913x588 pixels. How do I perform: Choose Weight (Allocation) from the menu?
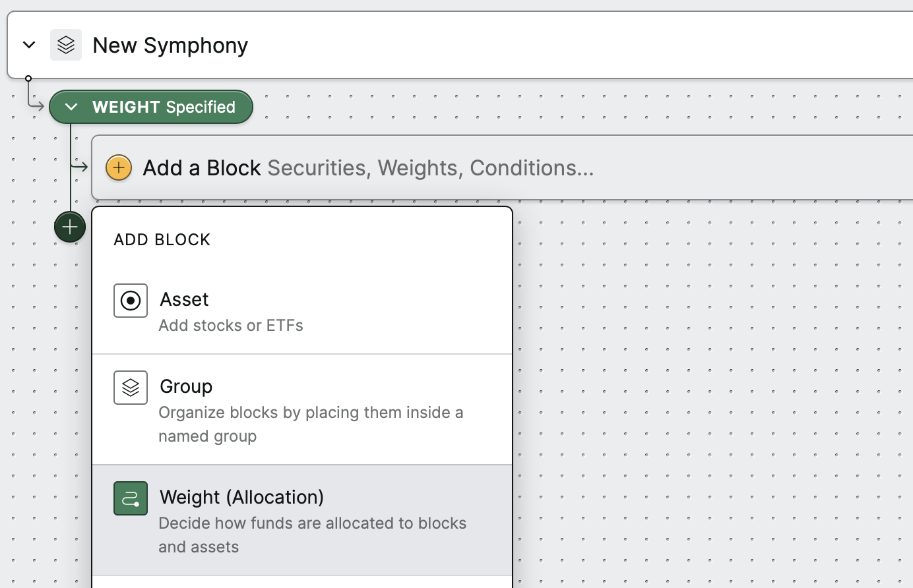pos(302,520)
